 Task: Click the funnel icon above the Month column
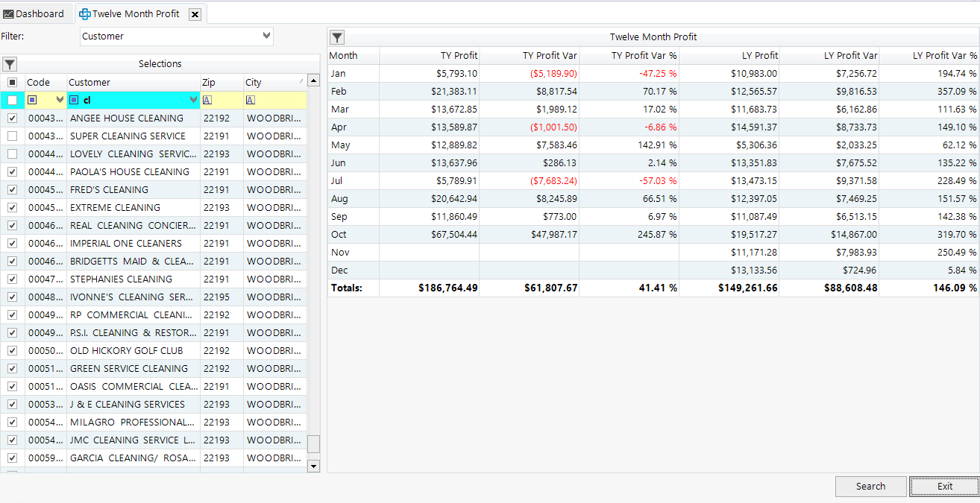[336, 37]
